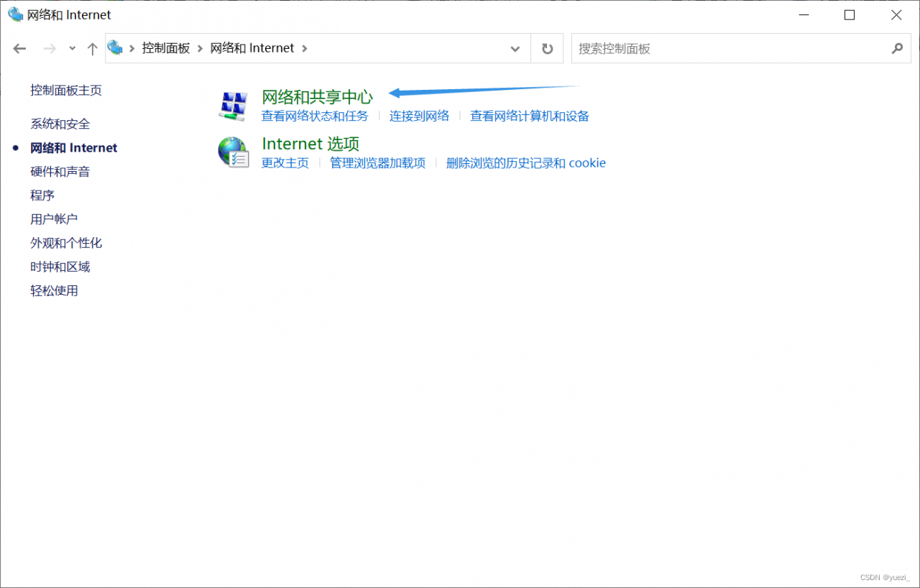
Task: Go back with the left arrow button
Action: click(x=19, y=49)
